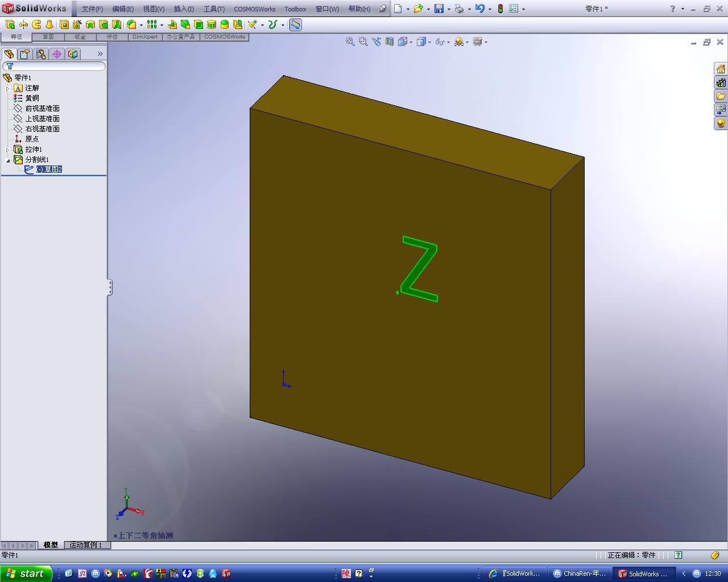Open the 编辑(E) menu
Screen dimensions: 728x582
click(x=123, y=9)
